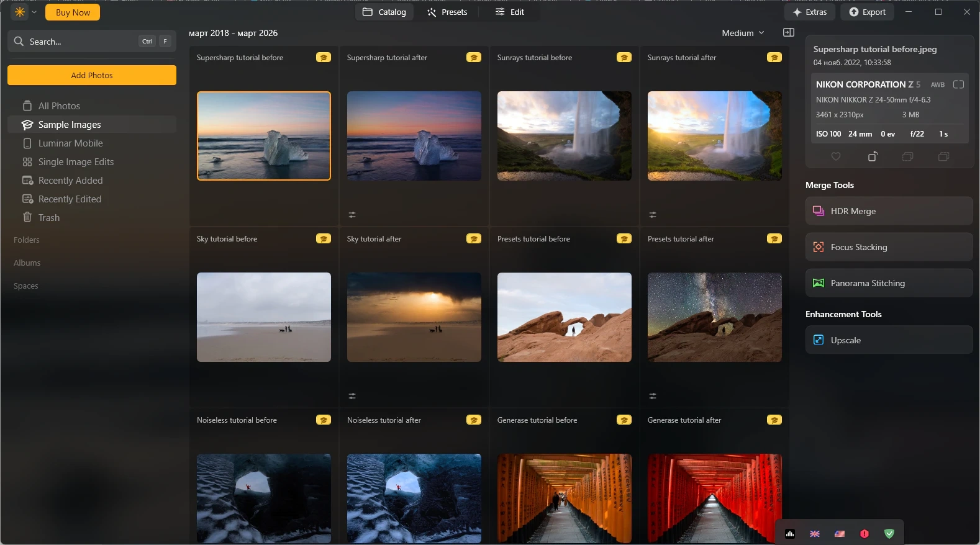980x545 pixels.
Task: Click the Single Image Edits grid icon
Action: pyautogui.click(x=27, y=162)
